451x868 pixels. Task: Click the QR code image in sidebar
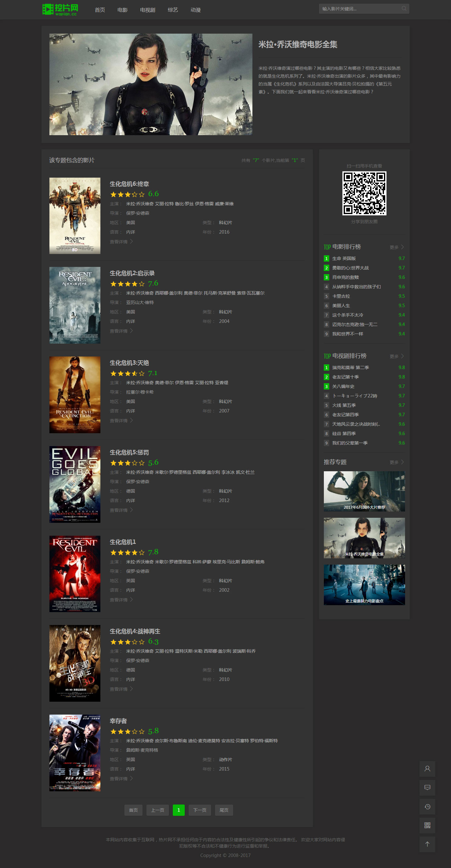[x=364, y=193]
